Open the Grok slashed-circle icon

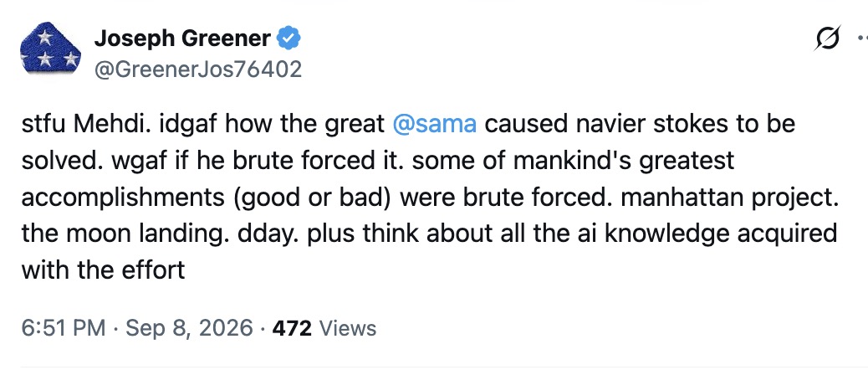click(x=828, y=39)
